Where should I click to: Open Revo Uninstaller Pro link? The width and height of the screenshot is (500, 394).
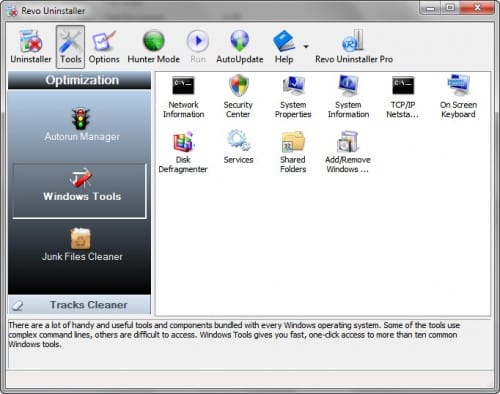[x=354, y=47]
